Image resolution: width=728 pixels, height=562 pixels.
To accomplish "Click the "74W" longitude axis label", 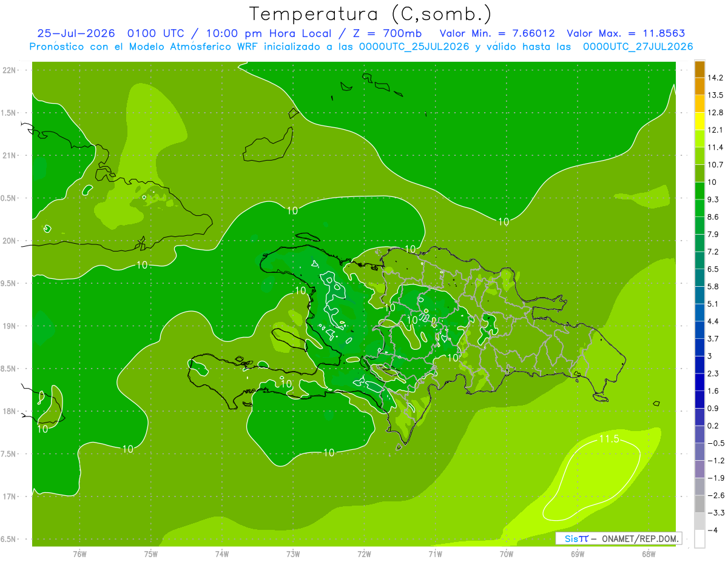I will click(x=222, y=554).
